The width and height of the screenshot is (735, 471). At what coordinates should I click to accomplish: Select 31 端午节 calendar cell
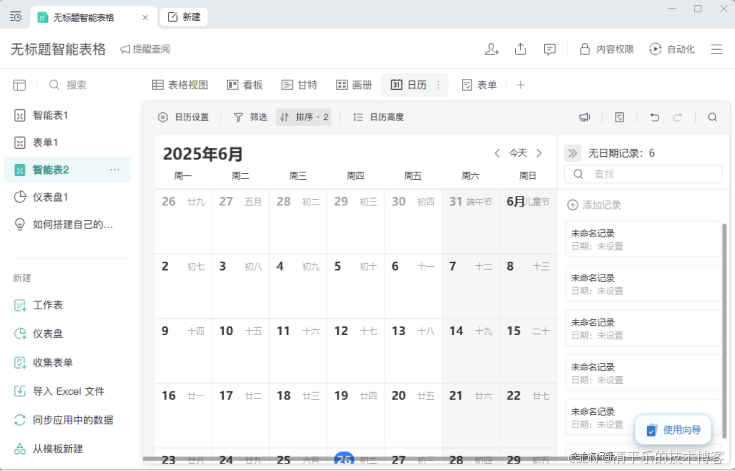coord(471,222)
